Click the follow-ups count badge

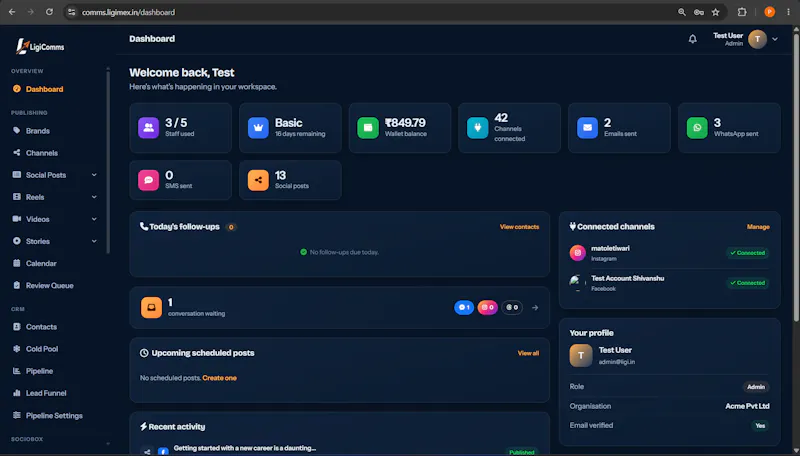tap(231, 227)
